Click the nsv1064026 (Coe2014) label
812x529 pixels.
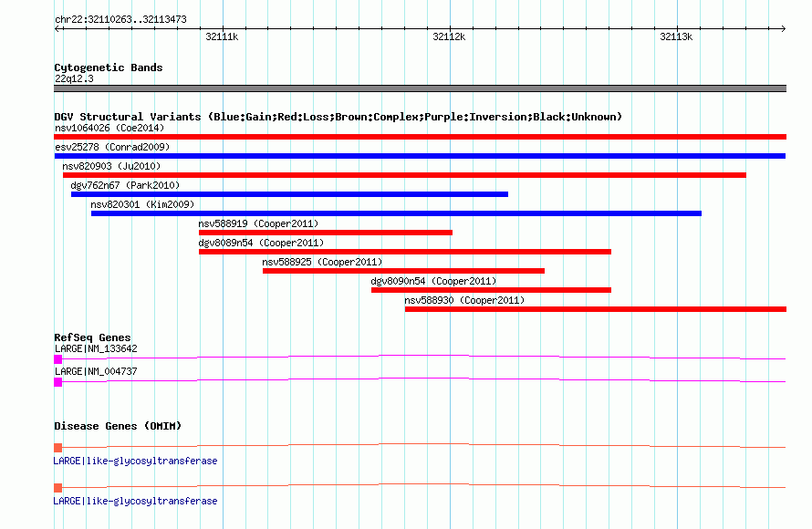[x=109, y=128]
